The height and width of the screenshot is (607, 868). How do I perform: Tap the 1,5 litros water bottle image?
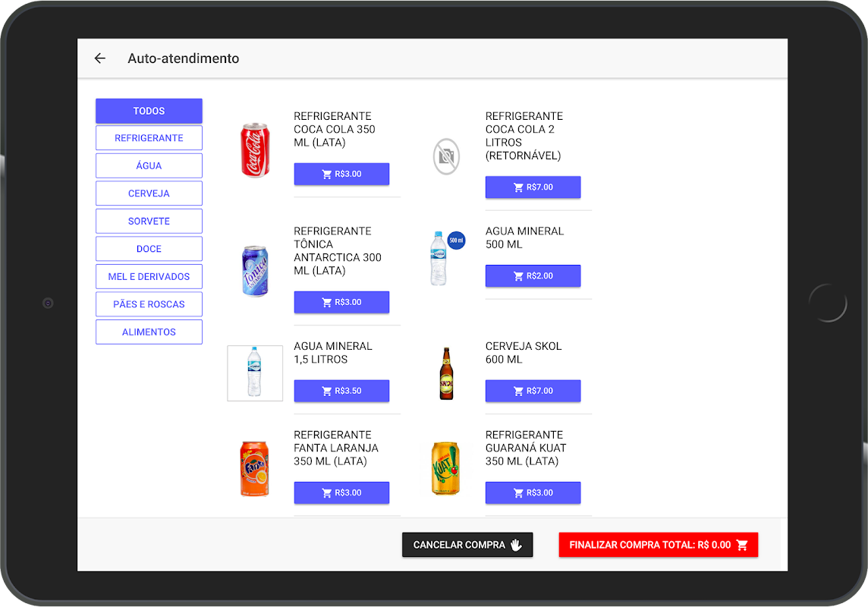pyautogui.click(x=255, y=373)
